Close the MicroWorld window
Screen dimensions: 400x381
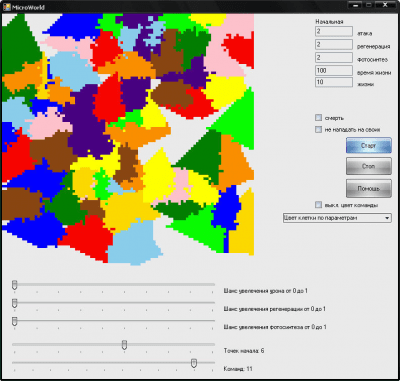point(385,5)
